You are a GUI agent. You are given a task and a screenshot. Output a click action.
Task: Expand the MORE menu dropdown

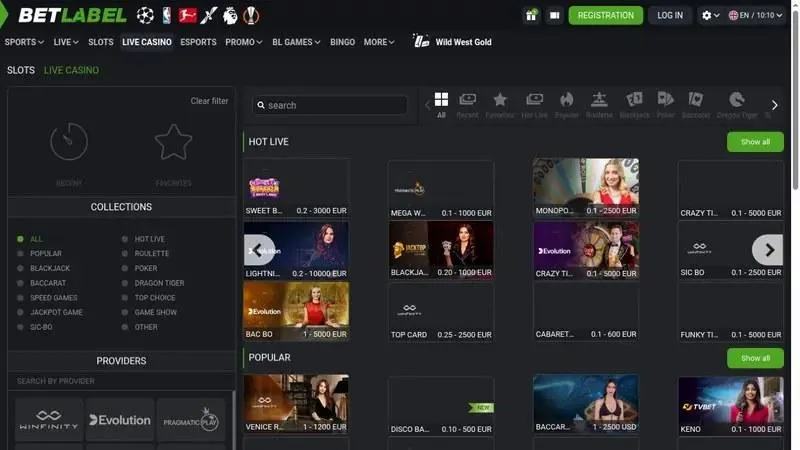[379, 42]
